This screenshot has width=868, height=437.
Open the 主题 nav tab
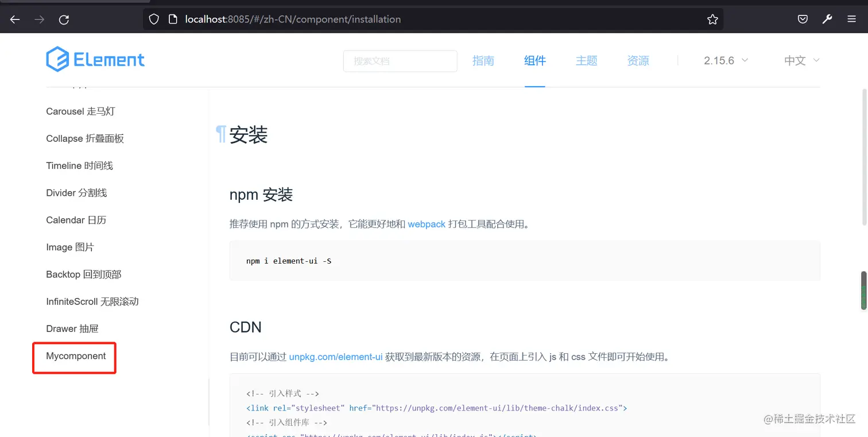point(587,61)
